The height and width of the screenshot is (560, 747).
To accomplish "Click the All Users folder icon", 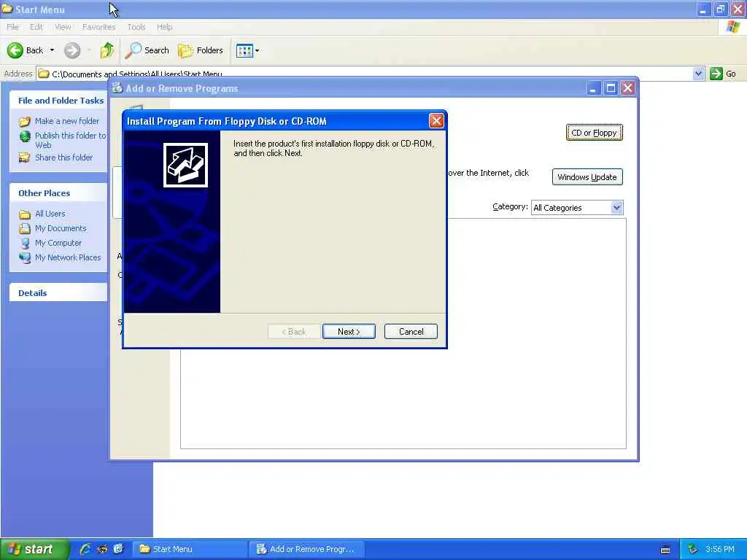I will coord(25,214).
